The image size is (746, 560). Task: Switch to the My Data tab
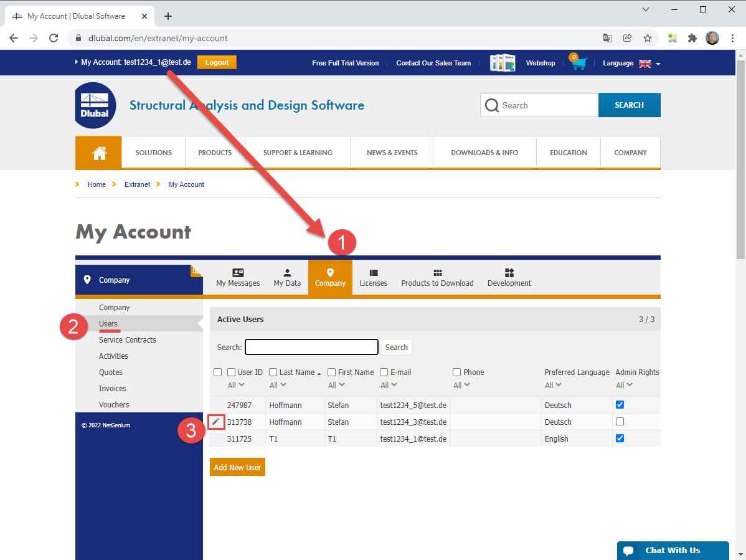[287, 277]
